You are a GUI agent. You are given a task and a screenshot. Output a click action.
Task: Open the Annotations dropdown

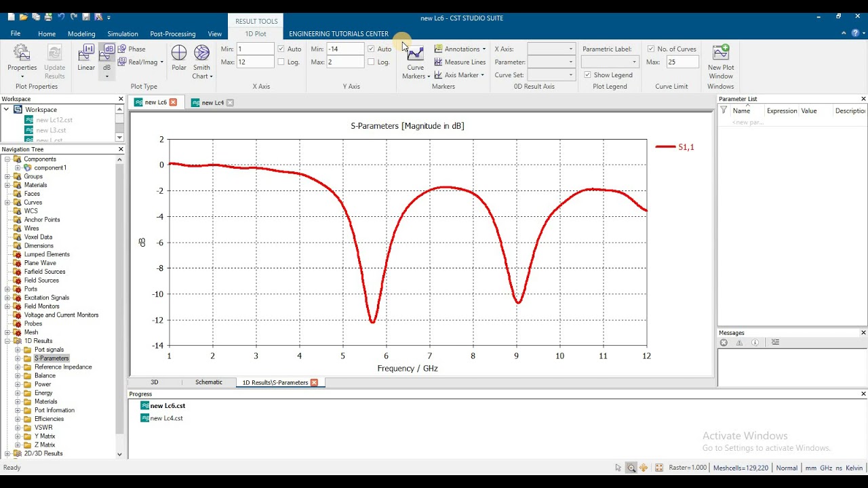pos(460,49)
